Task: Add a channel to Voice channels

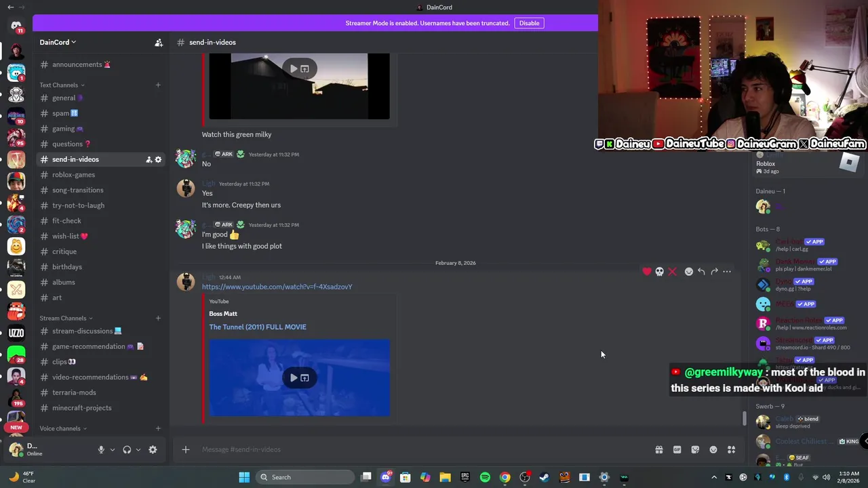Action: 158,428
